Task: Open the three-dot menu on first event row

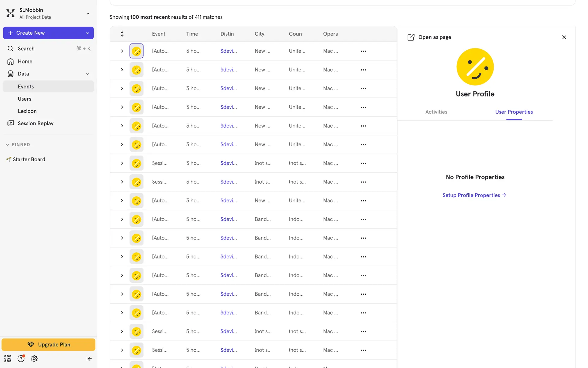Action: click(363, 51)
